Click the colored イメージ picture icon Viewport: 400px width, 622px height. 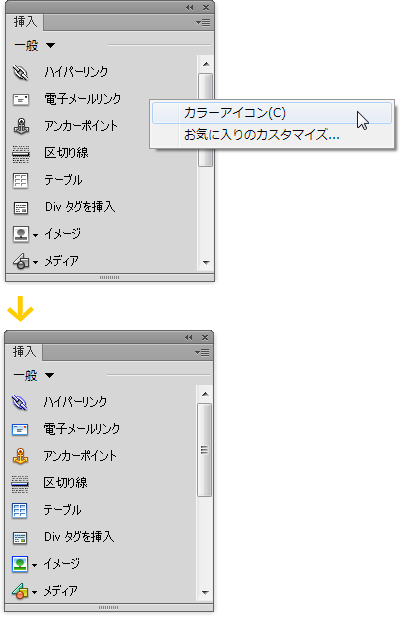point(20,564)
